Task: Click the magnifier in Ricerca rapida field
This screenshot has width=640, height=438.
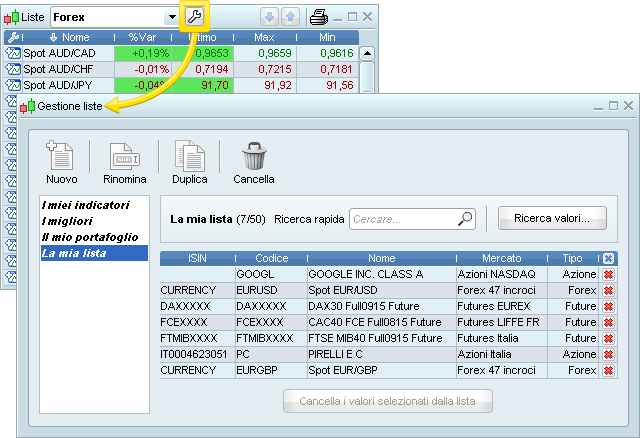Action: [465, 218]
